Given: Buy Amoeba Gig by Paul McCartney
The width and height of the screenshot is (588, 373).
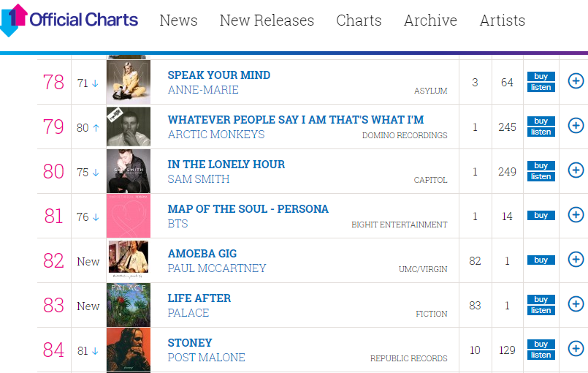Looking at the screenshot, I should [x=541, y=260].
